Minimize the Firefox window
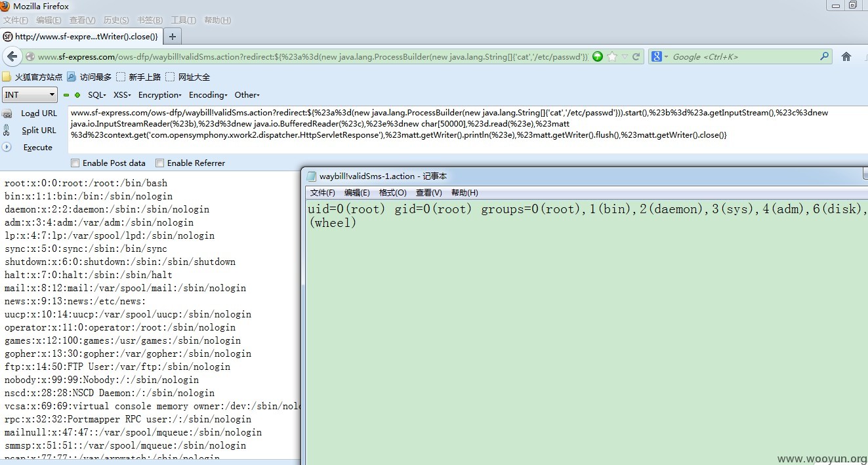 click(x=835, y=5)
